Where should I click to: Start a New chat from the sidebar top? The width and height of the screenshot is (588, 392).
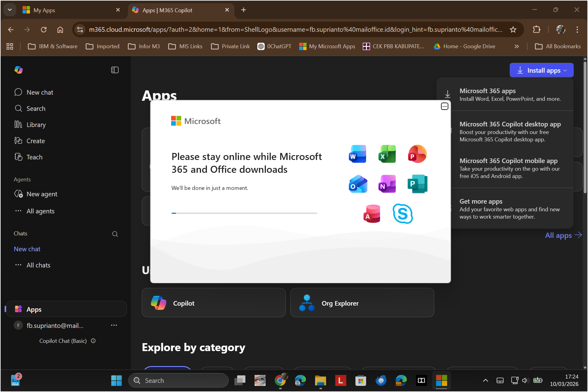point(34,92)
